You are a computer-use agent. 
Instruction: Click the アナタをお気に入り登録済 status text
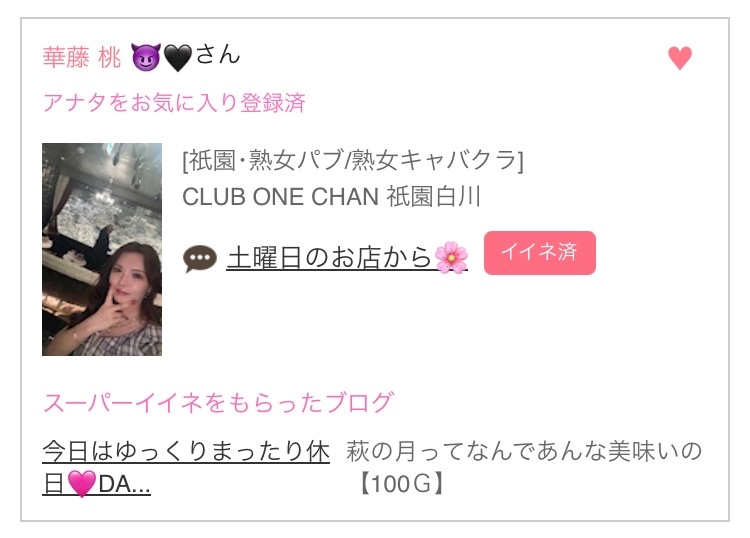pyautogui.click(x=174, y=102)
